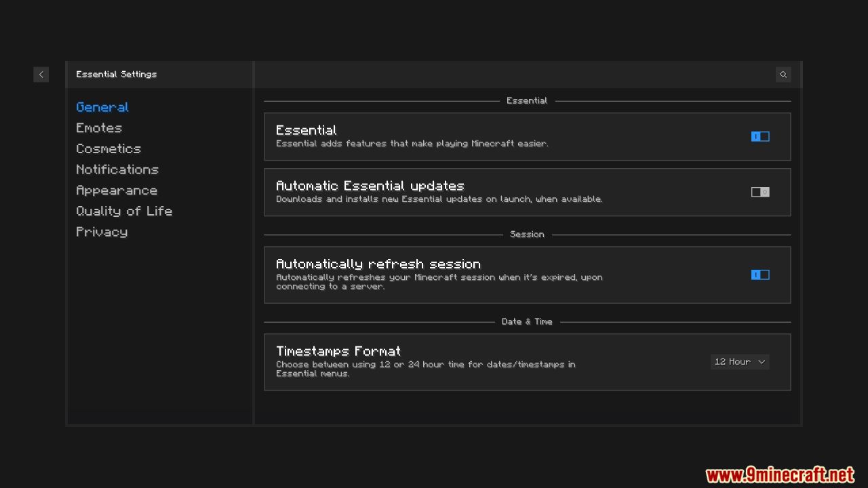Open the search magnifier icon
The image size is (868, 488).
click(x=783, y=75)
